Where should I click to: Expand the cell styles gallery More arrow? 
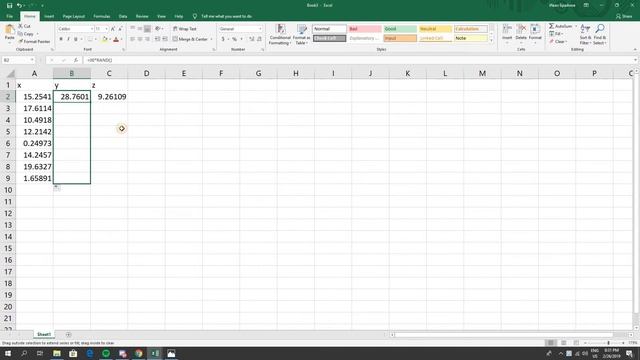[x=491, y=40]
